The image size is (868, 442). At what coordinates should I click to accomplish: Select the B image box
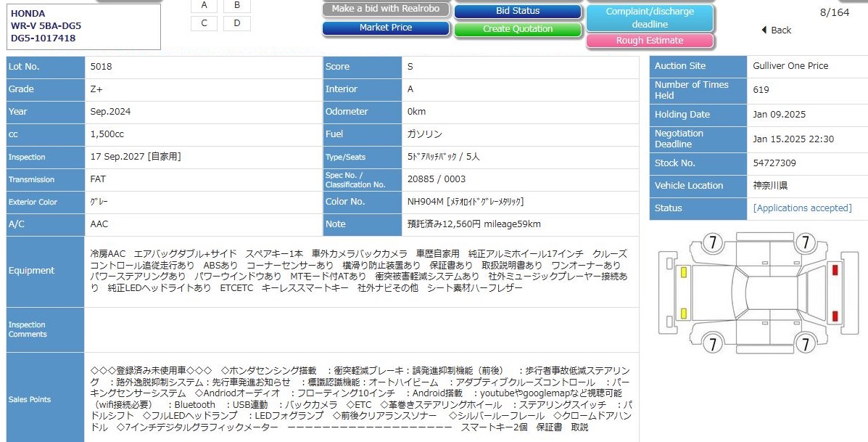(x=237, y=6)
